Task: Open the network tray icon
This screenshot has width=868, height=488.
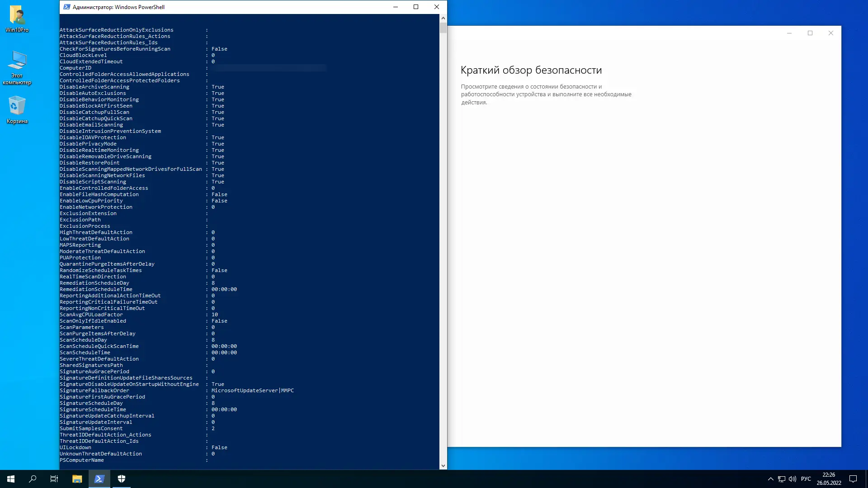Action: (781, 479)
